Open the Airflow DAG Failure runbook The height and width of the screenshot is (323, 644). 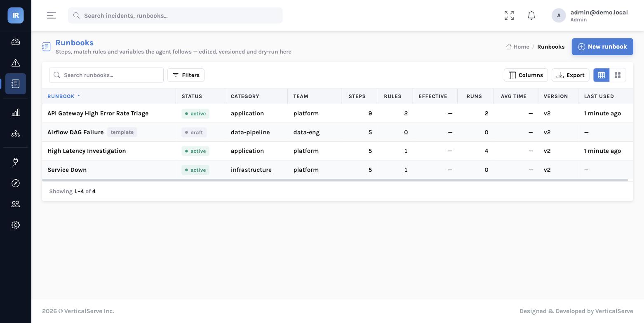(x=75, y=132)
